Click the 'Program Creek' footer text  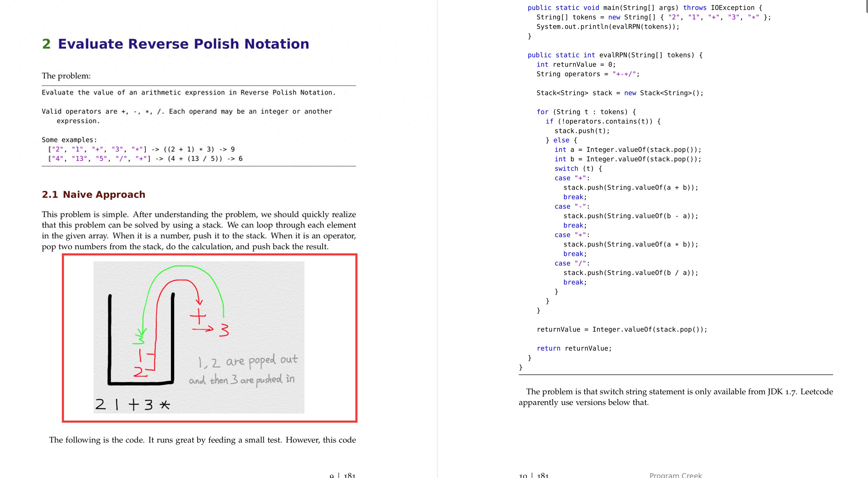point(675,475)
